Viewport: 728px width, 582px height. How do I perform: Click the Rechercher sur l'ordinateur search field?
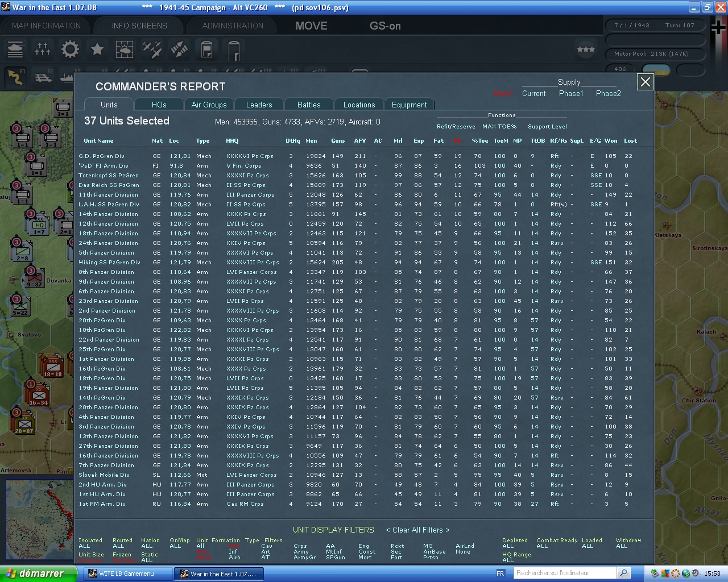point(565,573)
